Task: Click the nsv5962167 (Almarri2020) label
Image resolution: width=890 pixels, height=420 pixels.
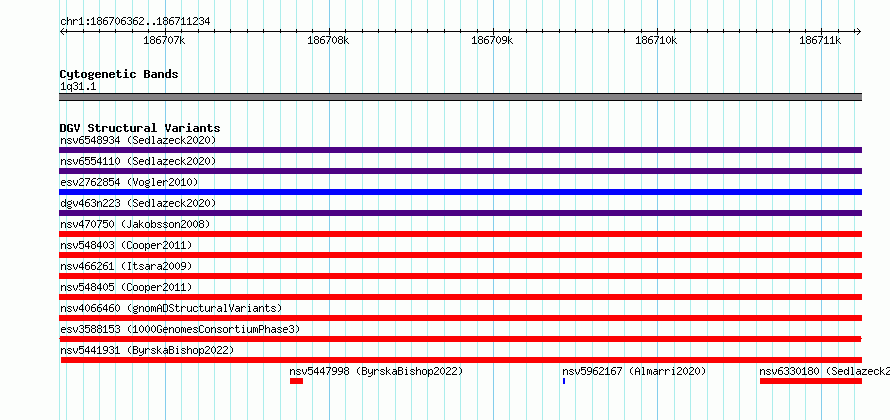Action: (x=634, y=371)
